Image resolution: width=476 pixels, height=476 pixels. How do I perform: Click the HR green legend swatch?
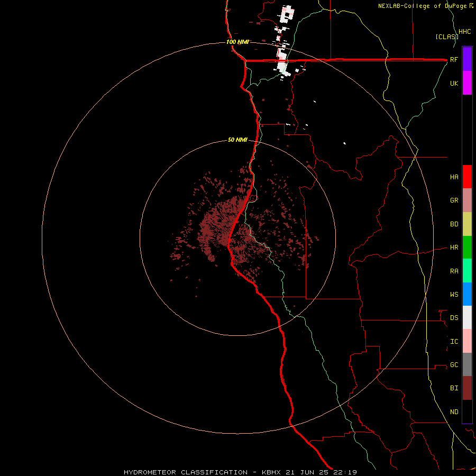pos(467,248)
